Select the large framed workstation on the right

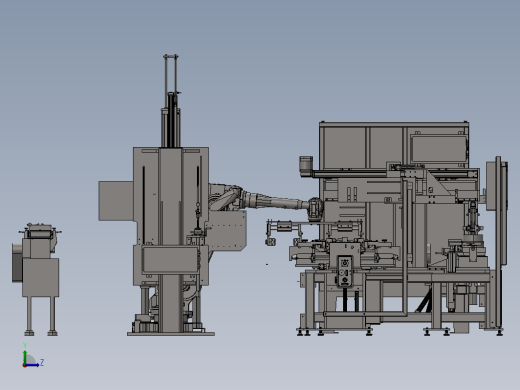(400, 229)
